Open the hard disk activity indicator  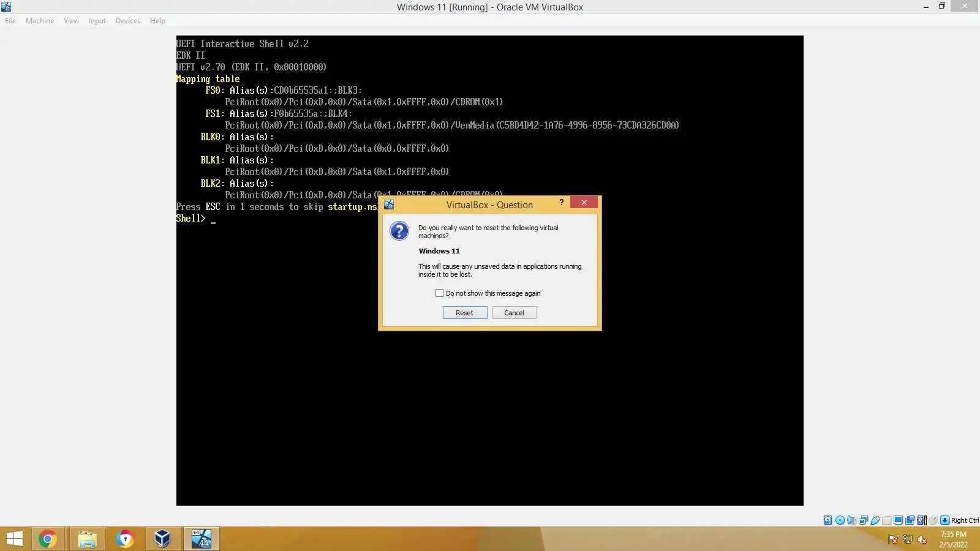pos(828,520)
